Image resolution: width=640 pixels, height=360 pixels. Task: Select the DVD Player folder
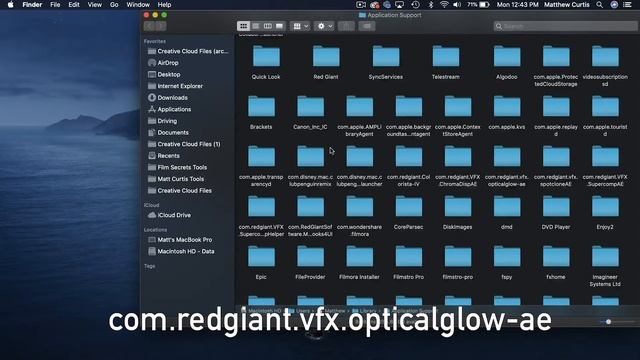556,207
